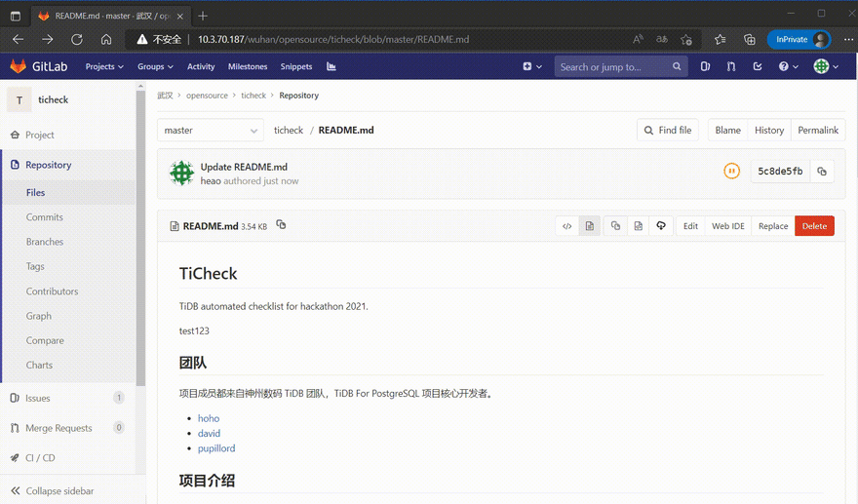
Task: Open the Activity navbar item
Action: click(201, 66)
